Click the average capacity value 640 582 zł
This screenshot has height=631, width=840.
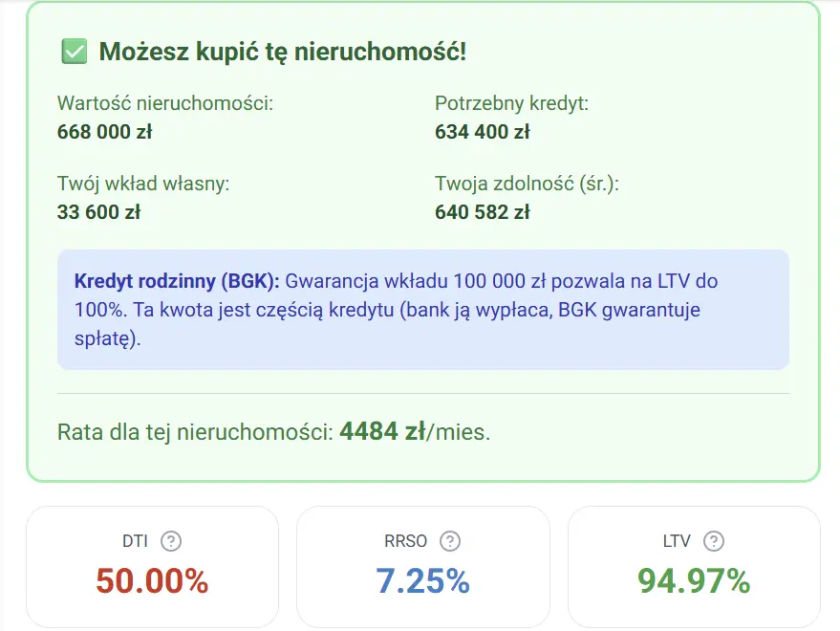482,212
